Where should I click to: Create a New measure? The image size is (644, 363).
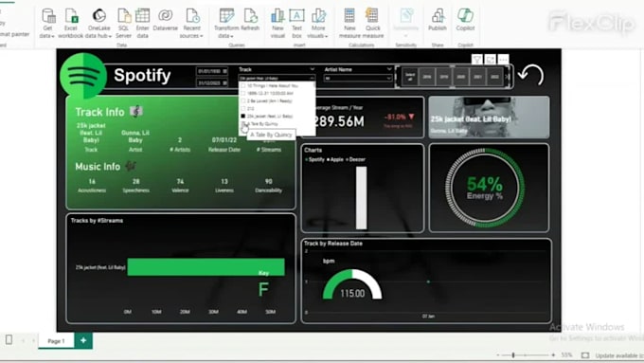click(x=349, y=24)
